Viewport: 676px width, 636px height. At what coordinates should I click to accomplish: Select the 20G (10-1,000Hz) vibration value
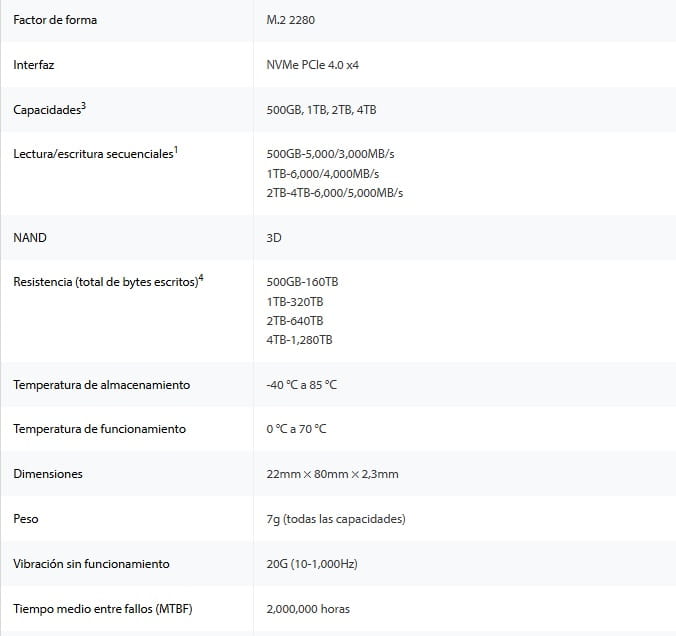click(x=312, y=564)
